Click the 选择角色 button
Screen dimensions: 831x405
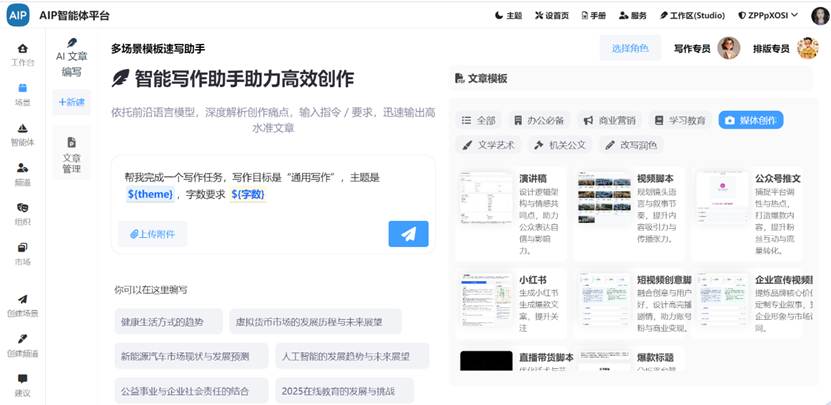(x=630, y=48)
